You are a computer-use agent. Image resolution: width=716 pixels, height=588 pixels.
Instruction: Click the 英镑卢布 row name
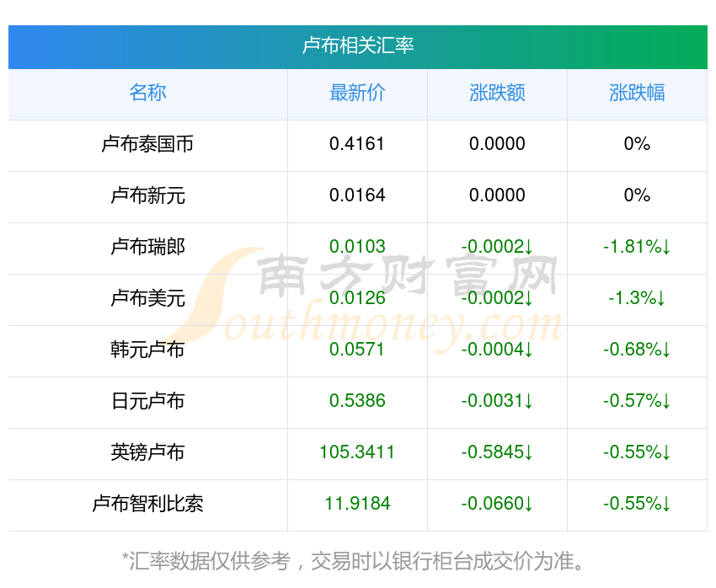147,452
